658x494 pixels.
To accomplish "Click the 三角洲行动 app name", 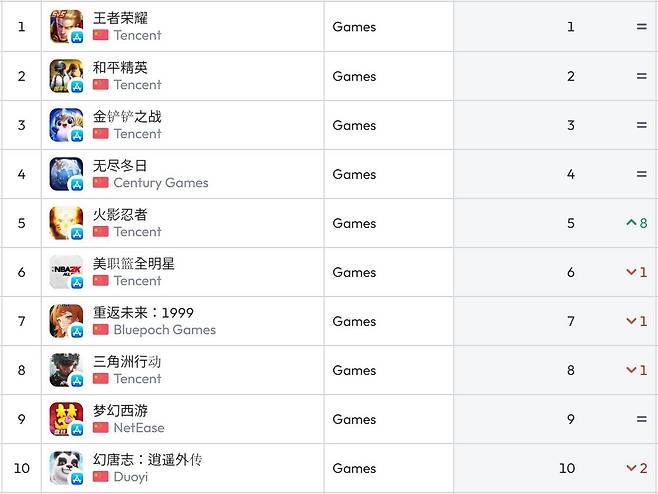I will point(127,361).
